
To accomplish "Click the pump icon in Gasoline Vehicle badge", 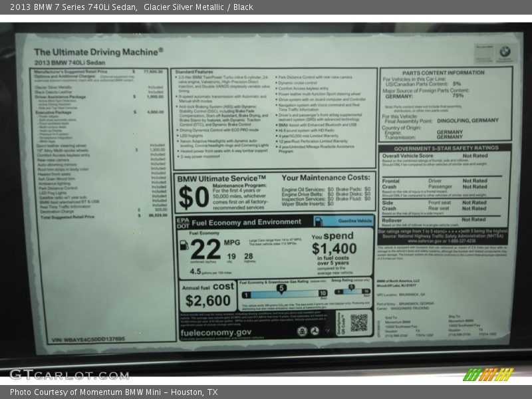I will (319, 221).
